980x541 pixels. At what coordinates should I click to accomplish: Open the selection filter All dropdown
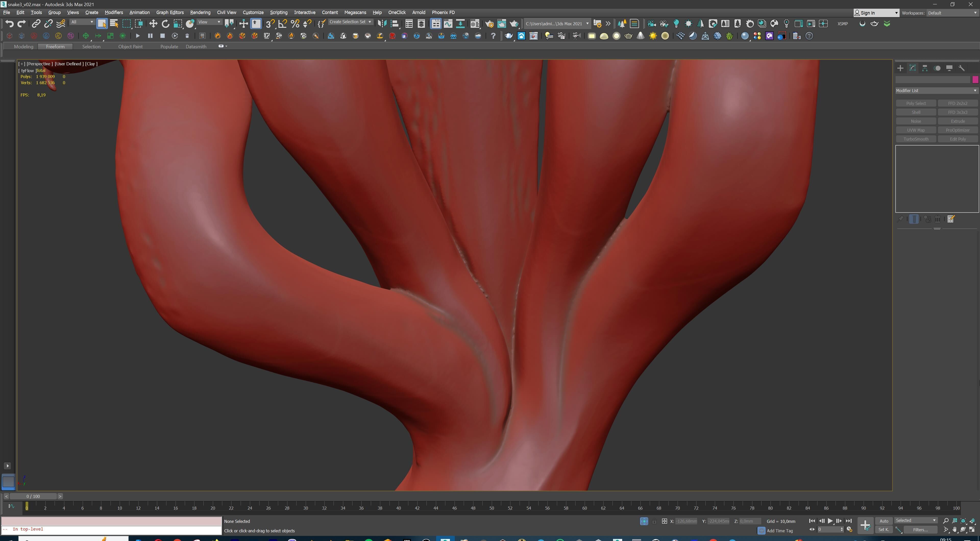click(82, 22)
